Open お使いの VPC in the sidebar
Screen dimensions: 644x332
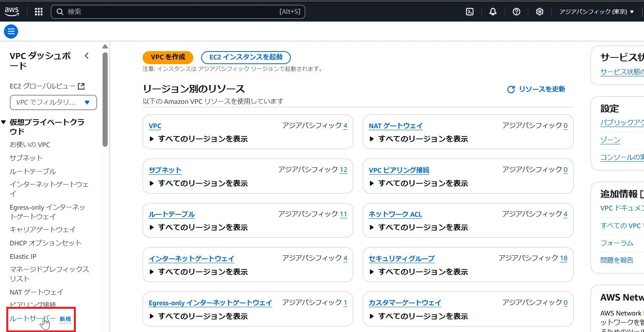coord(30,145)
